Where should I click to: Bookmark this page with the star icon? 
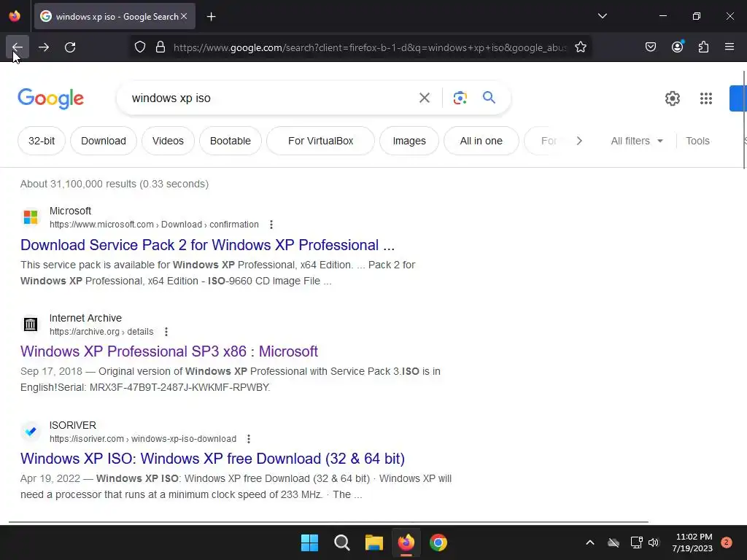(580, 47)
